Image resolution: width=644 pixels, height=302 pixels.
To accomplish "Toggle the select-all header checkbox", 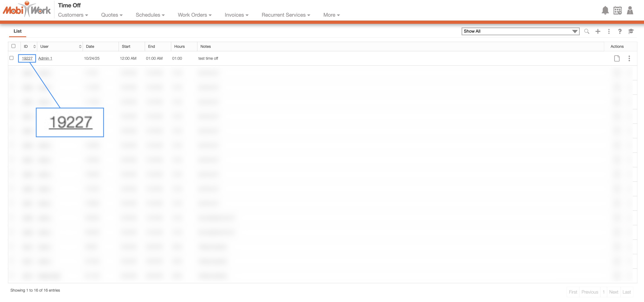I will (13, 46).
